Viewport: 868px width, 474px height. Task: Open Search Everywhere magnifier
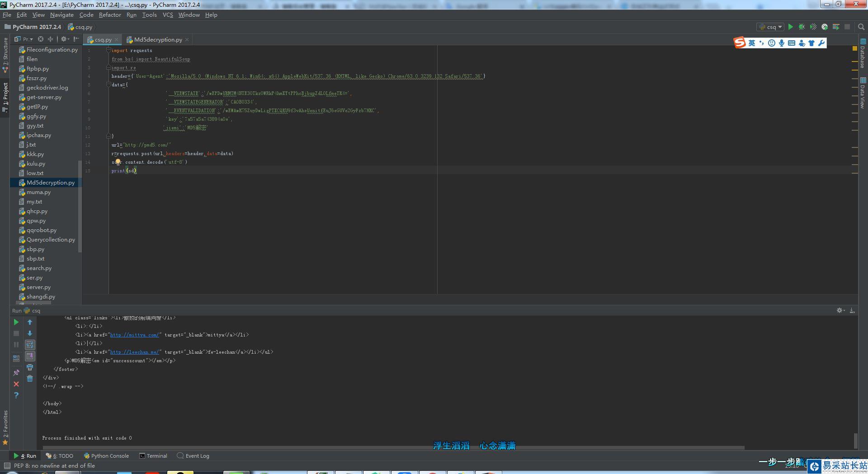[861, 27]
